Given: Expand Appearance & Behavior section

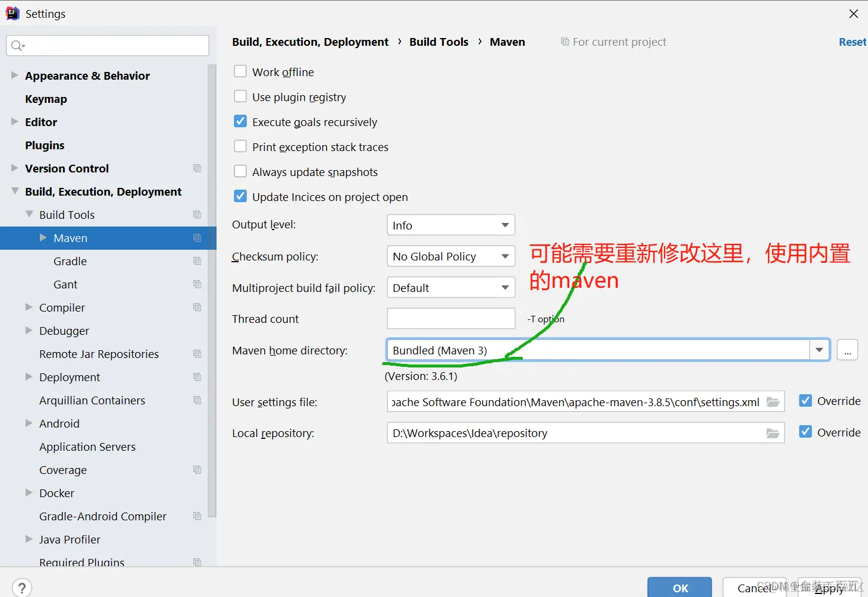Looking at the screenshot, I should pyautogui.click(x=15, y=76).
